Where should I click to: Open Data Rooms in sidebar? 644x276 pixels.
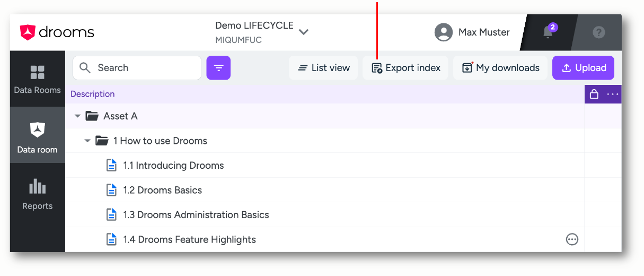coord(37,79)
